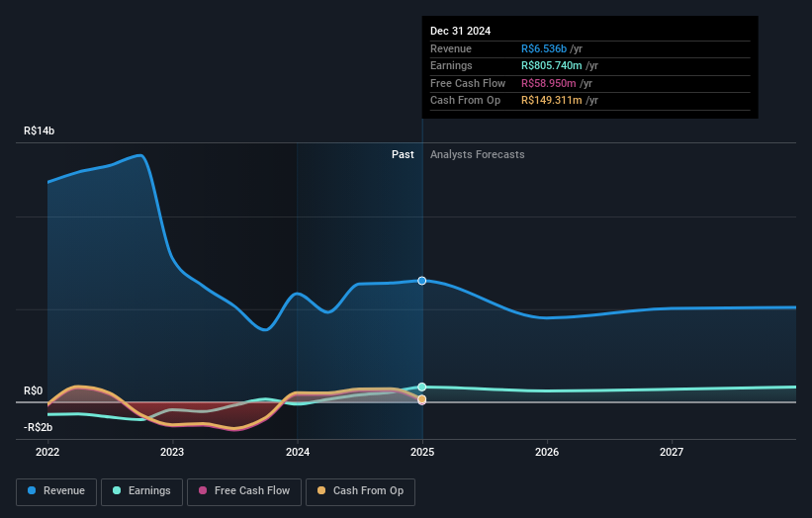
Task: Click the Cash From Op label in tooltip
Action: 465,101
